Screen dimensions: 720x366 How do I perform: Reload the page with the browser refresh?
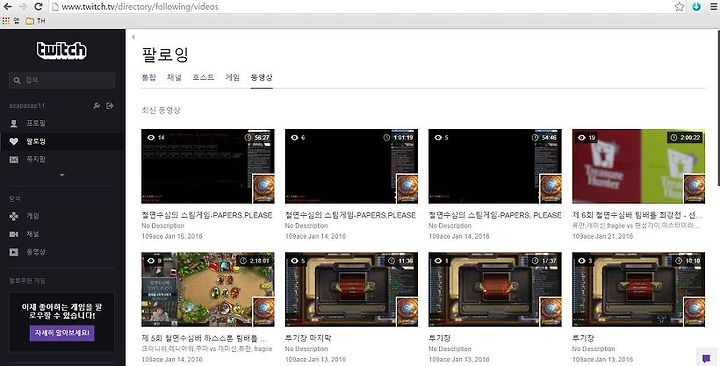click(x=39, y=6)
